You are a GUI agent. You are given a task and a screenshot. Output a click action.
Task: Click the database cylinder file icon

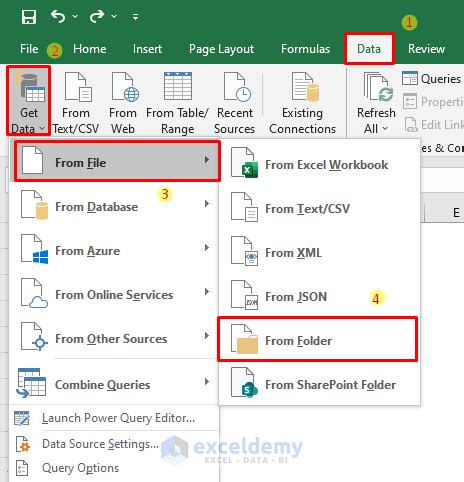point(34,205)
